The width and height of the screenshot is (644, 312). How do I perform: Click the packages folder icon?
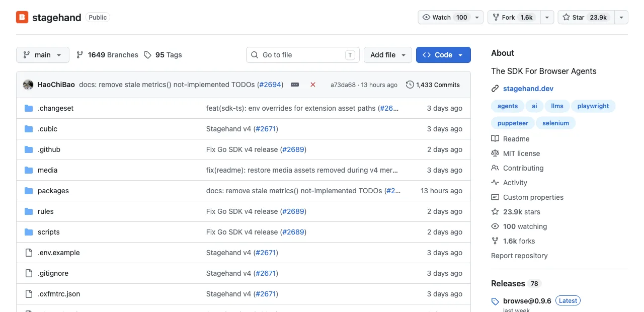29,191
